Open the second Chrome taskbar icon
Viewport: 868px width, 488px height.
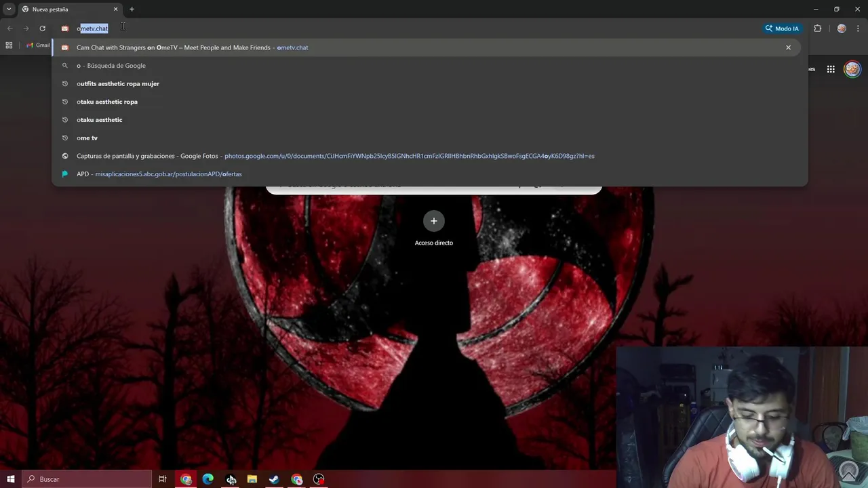click(297, 479)
